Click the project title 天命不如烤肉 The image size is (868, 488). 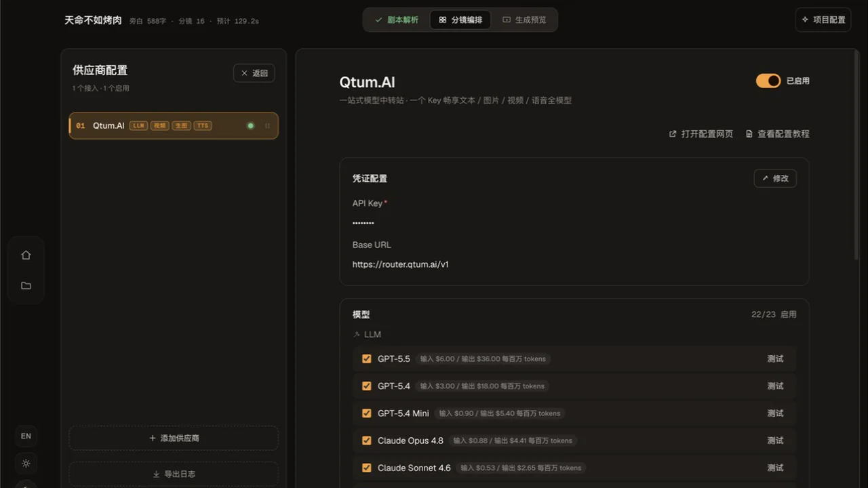93,20
